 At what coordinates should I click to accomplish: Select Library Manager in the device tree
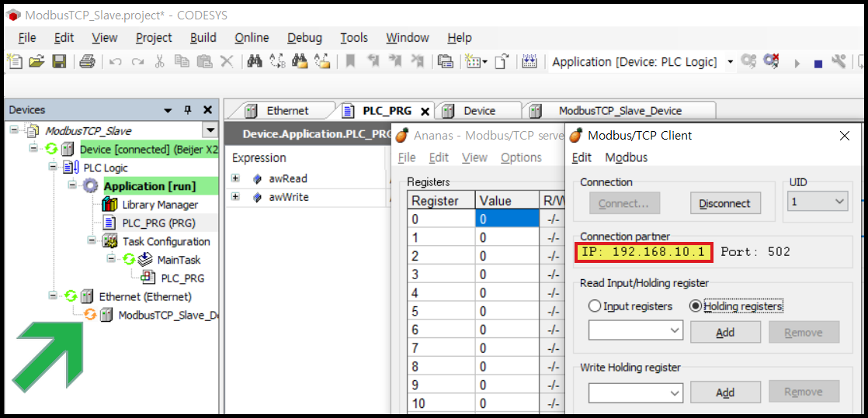click(160, 205)
